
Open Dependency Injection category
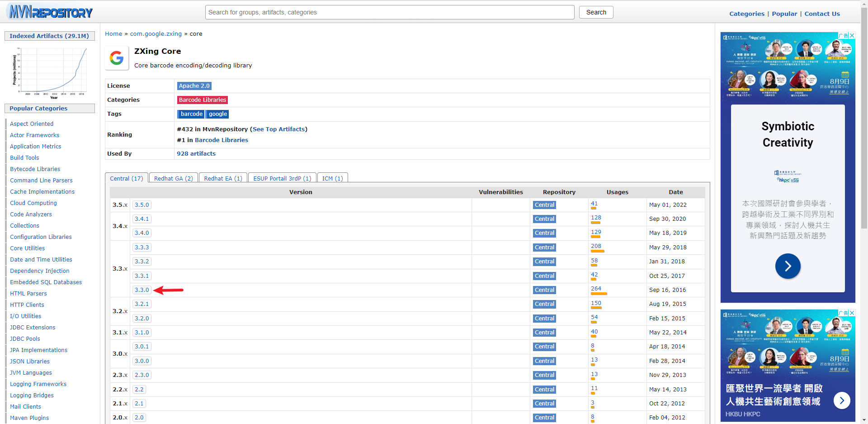(x=40, y=271)
